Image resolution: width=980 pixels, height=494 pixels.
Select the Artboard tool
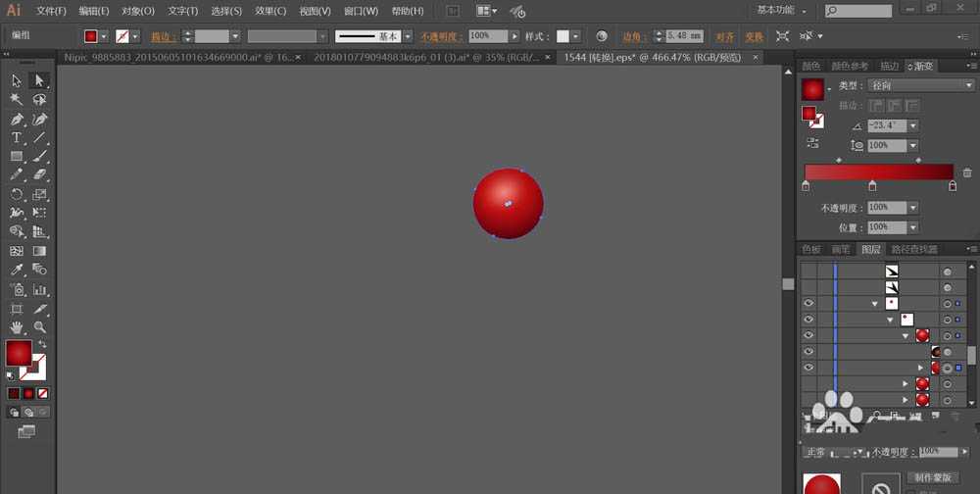click(17, 309)
